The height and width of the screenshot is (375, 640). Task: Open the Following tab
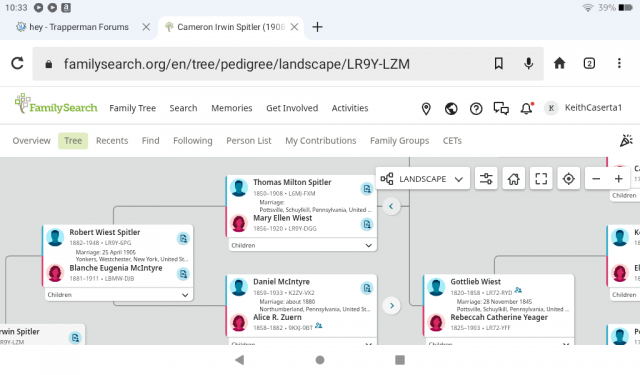pos(193,141)
